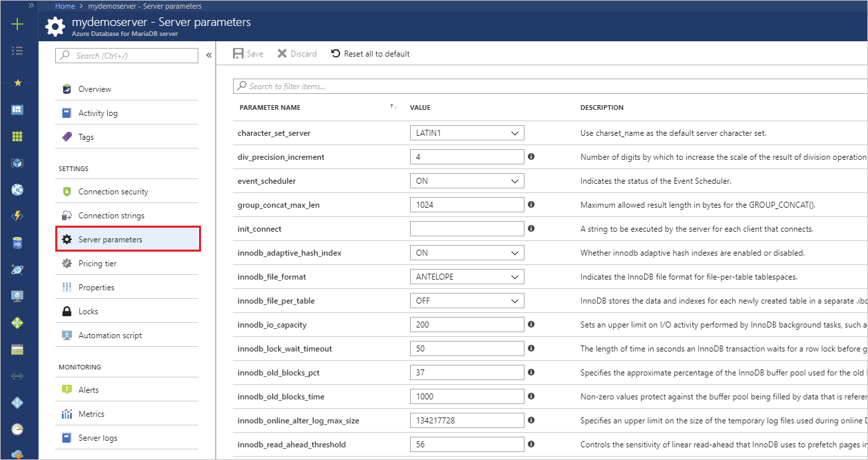Discard the parameter changes
Viewport: 868px width, 460px height.
[x=296, y=53]
